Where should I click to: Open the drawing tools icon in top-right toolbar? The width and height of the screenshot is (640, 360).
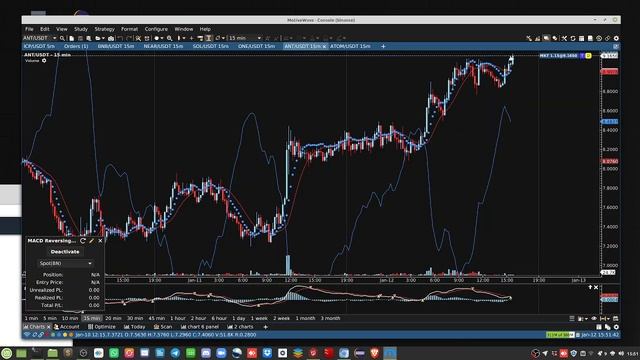(529, 38)
